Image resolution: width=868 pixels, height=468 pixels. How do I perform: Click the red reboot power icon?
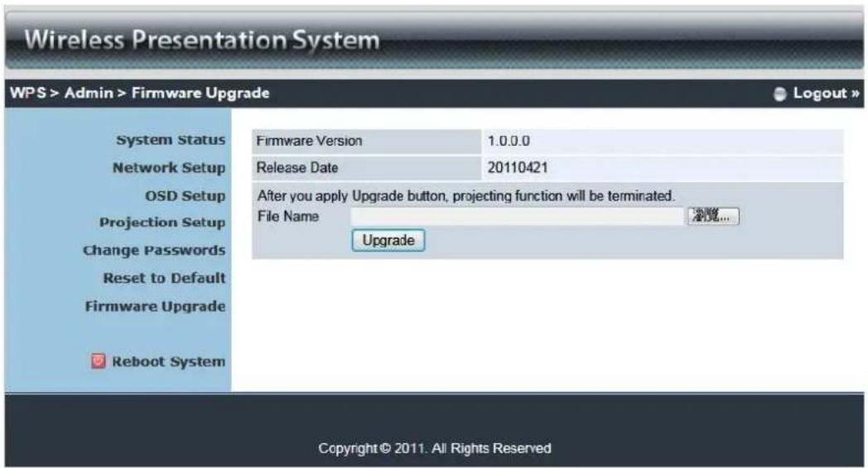(98, 361)
